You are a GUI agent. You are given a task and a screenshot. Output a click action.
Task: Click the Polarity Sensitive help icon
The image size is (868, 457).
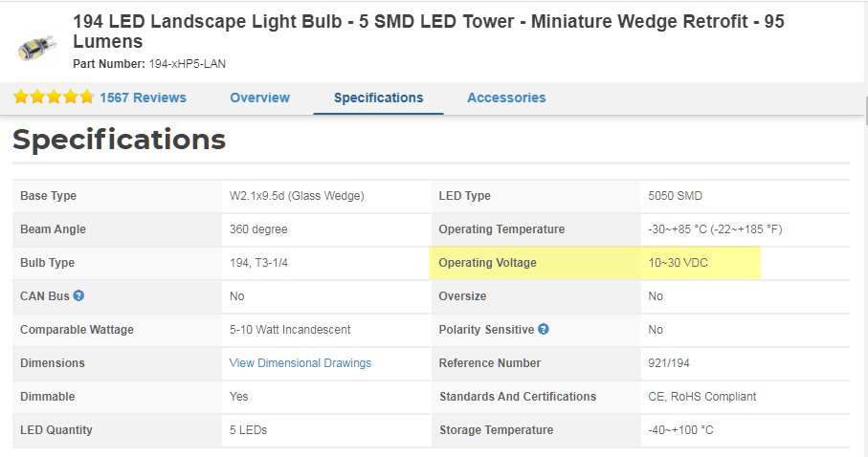pyautogui.click(x=544, y=330)
